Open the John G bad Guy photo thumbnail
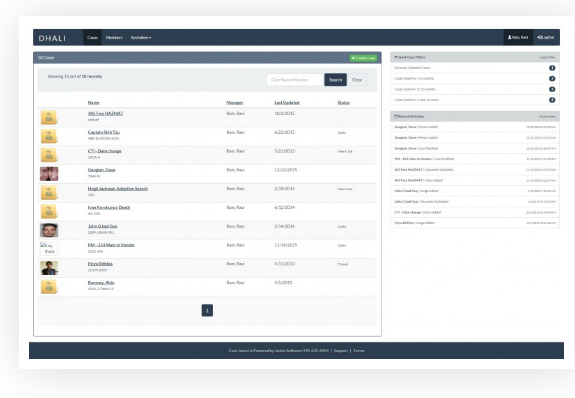Screen dimensions: 575x398 pos(49,230)
